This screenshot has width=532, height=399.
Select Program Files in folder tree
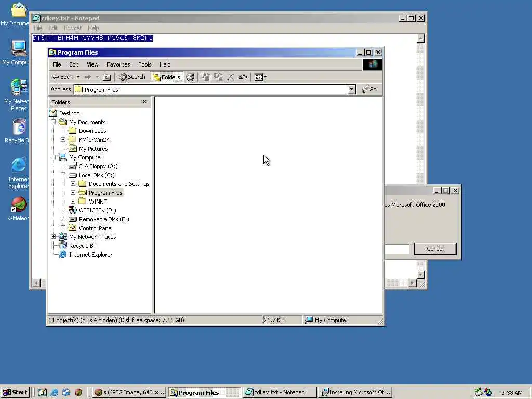pos(105,193)
